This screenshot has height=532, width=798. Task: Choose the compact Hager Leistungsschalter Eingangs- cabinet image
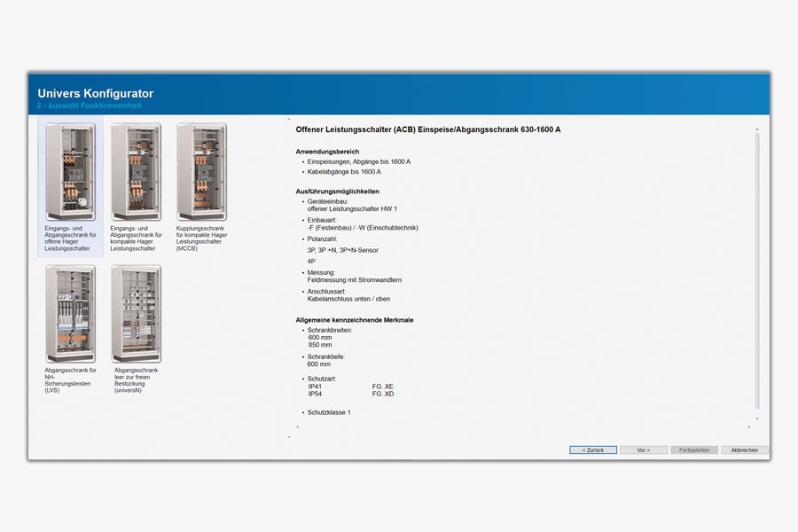136,171
